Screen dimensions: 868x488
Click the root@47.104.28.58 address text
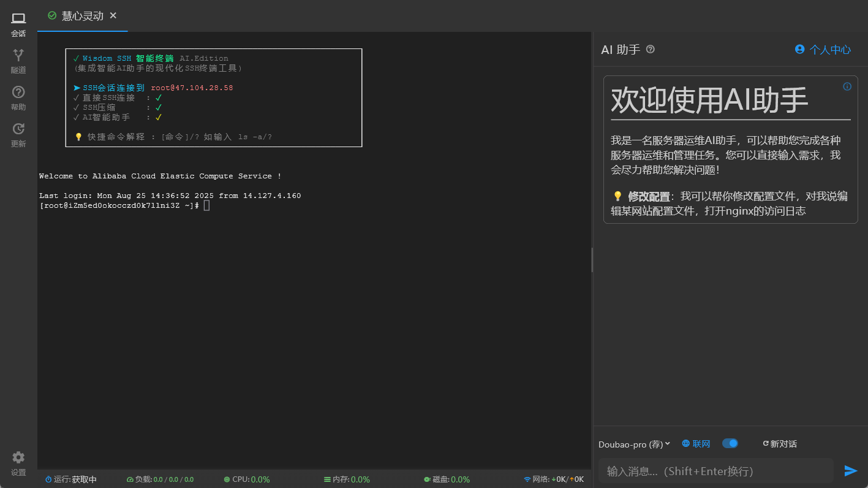[192, 88]
